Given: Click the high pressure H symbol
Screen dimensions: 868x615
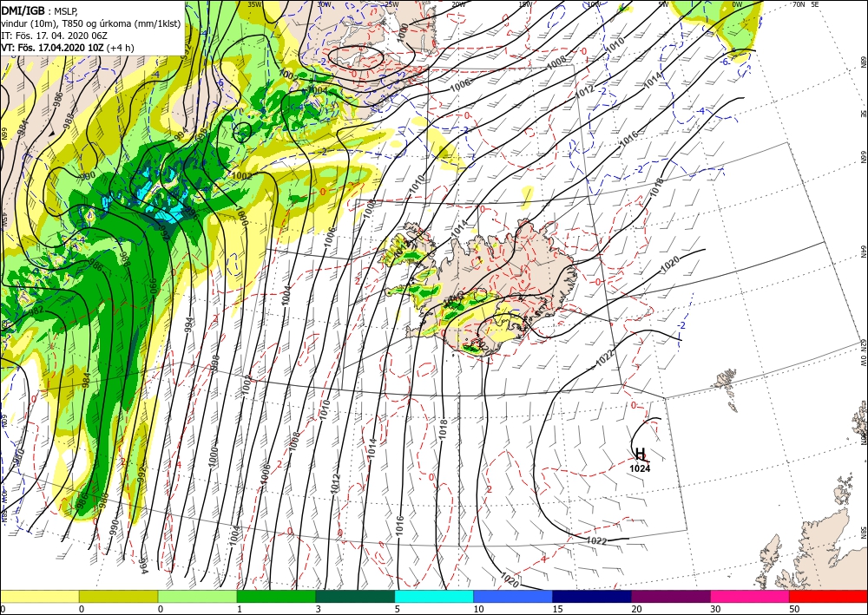Looking at the screenshot, I should click(641, 455).
